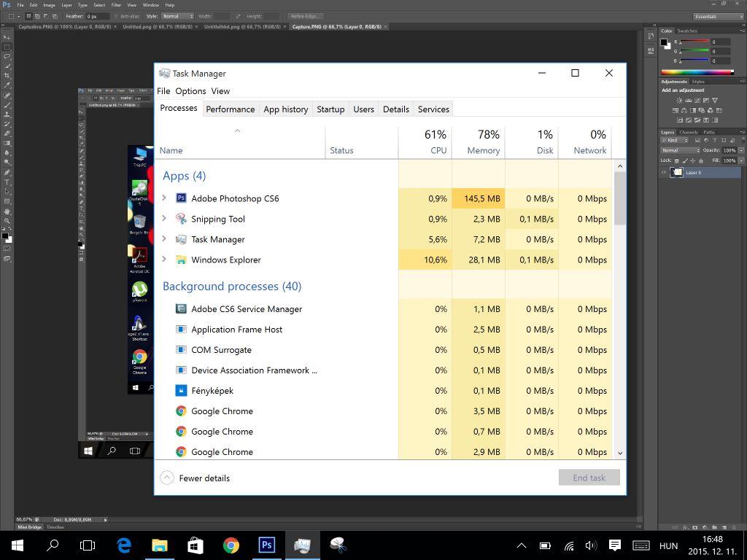Select the Gradient tool

point(7,143)
